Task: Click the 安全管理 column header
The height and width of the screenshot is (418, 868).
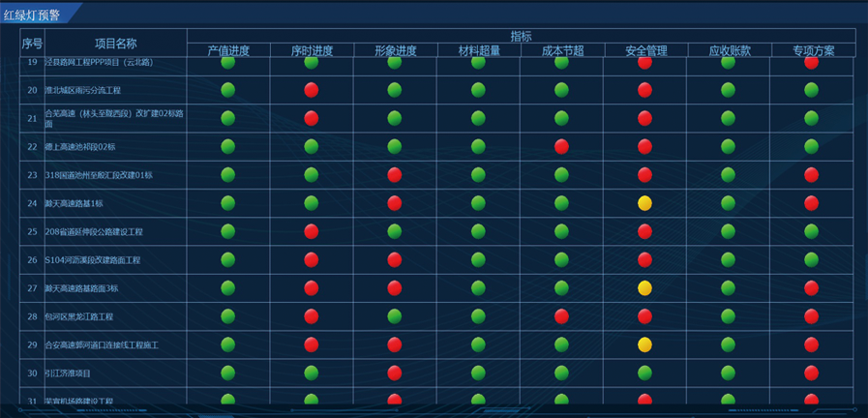Action: click(645, 50)
